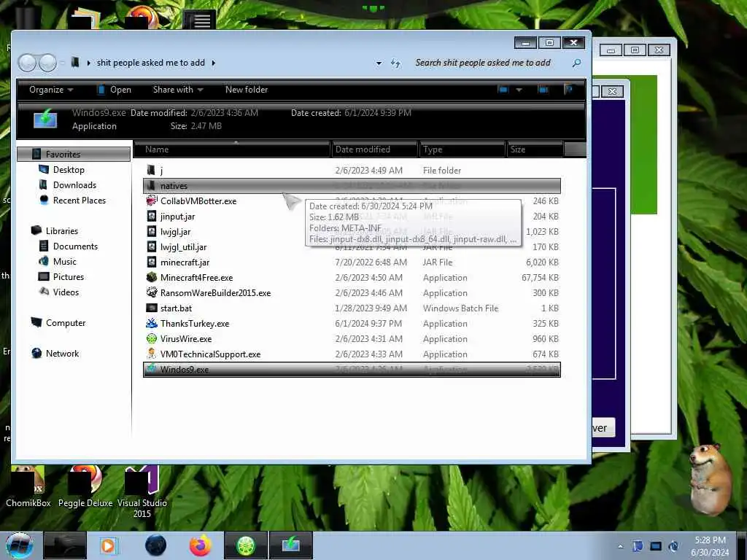
Task: Open Peggle Deluxe desktop shortcut
Action: [85, 486]
